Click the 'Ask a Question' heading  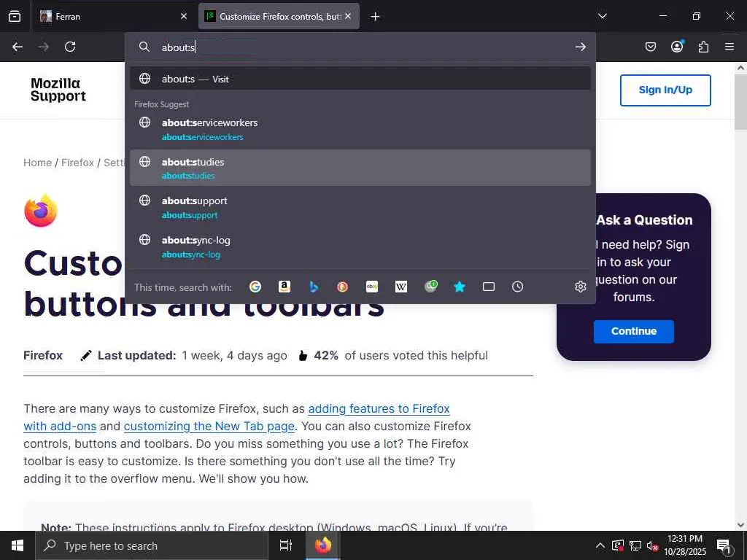pyautogui.click(x=644, y=220)
